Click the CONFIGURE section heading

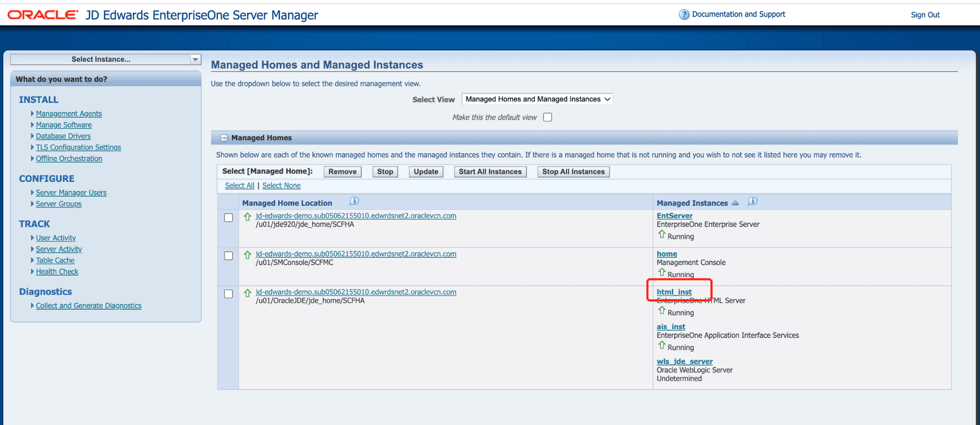click(x=47, y=179)
